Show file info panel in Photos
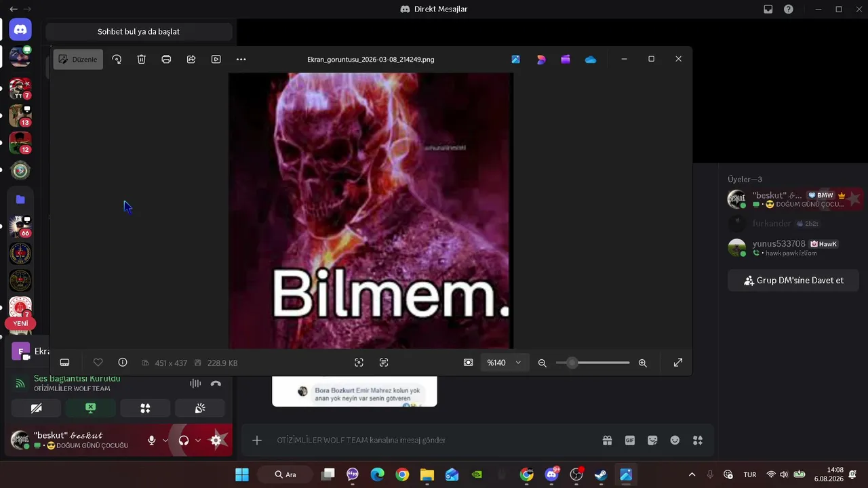 coord(123,363)
